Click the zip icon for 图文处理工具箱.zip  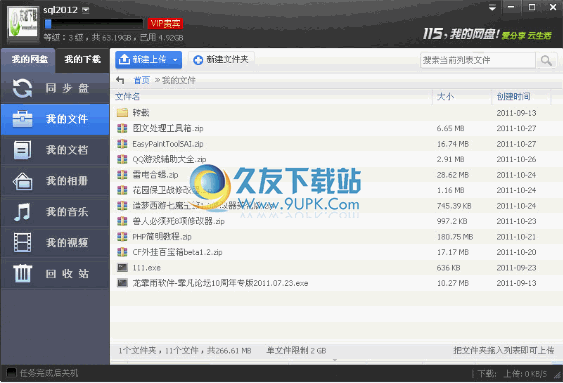point(122,128)
